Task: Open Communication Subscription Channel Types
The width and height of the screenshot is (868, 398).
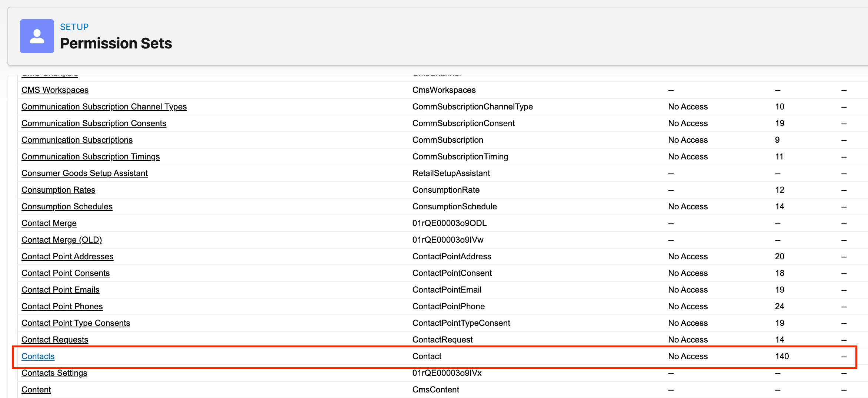Action: (104, 107)
